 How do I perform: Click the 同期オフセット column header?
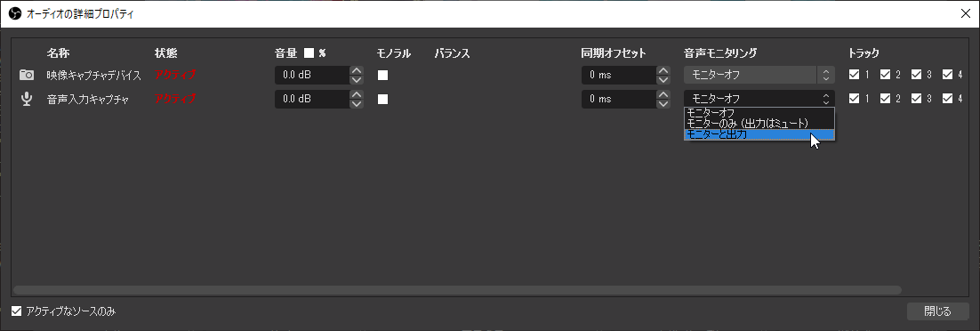613,53
